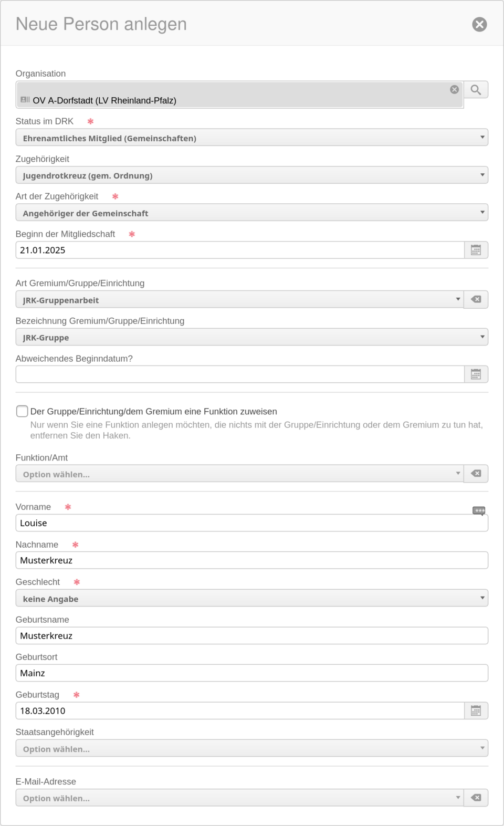Click the Nachname text field
The width and height of the screenshot is (504, 826).
[252, 560]
